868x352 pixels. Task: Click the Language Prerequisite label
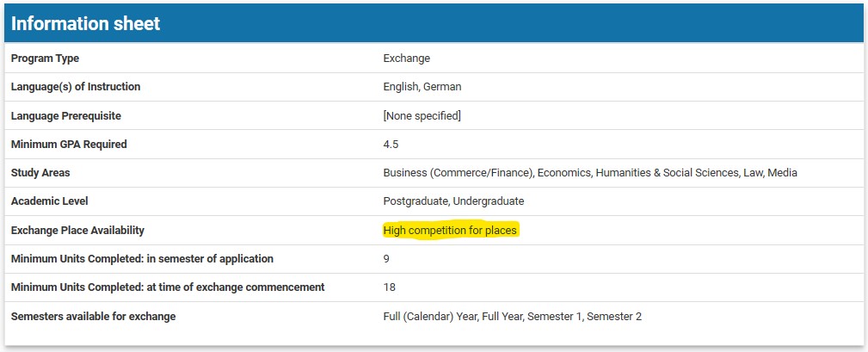[66, 115]
